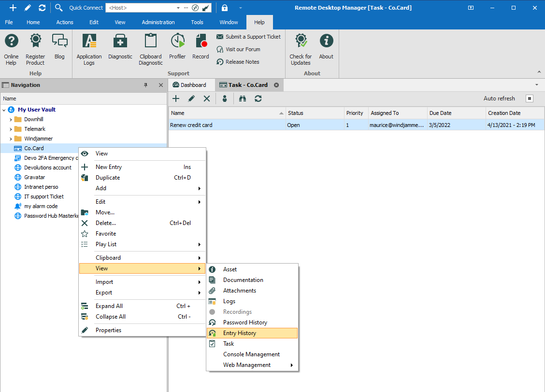This screenshot has width=545, height=392.
Task: Pin the Navigation panel
Action: (x=146, y=85)
